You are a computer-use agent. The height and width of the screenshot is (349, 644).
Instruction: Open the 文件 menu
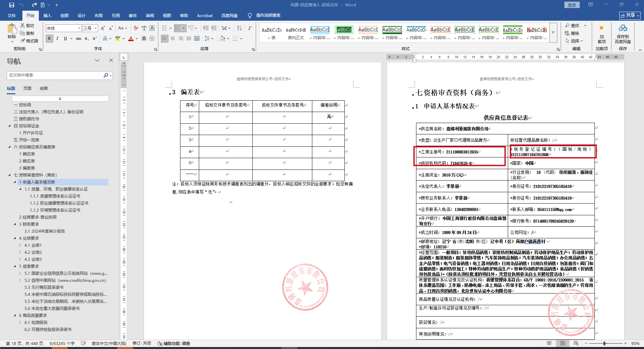click(x=12, y=15)
